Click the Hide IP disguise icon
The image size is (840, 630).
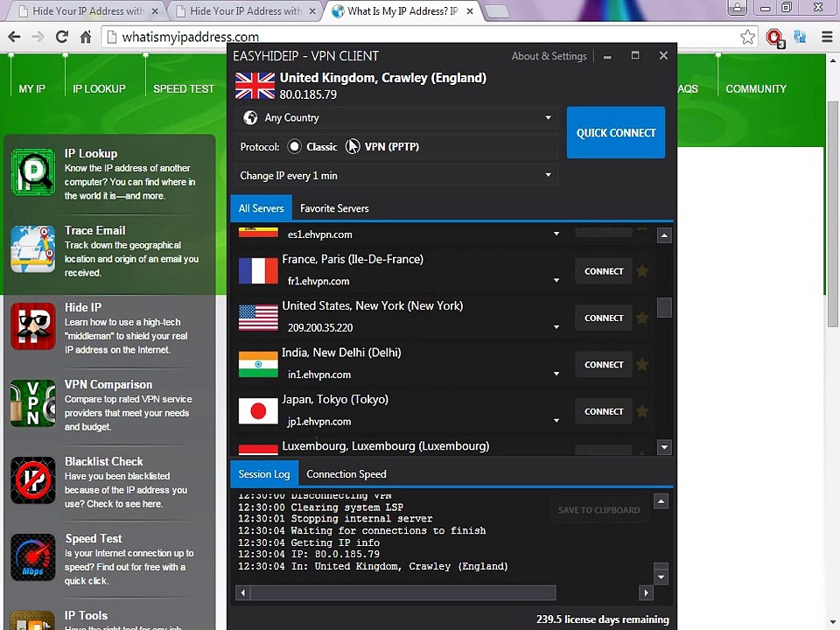coord(33,326)
